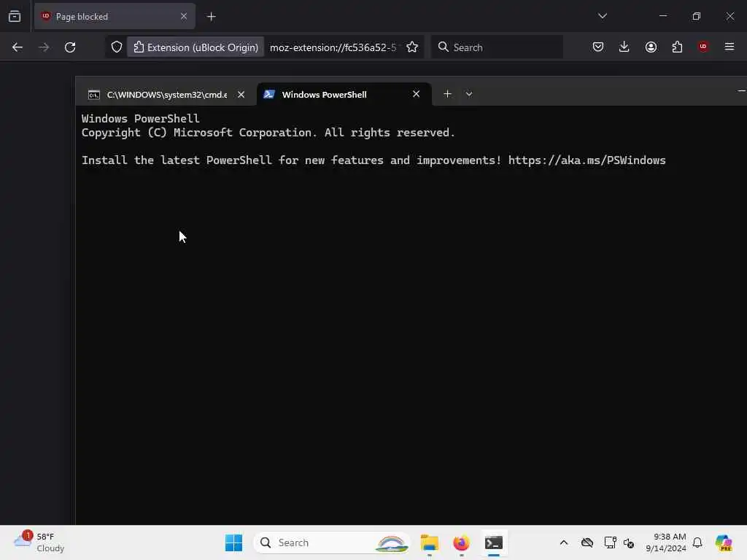Open tracking protection shield panel
The image size is (747, 560).
(117, 47)
